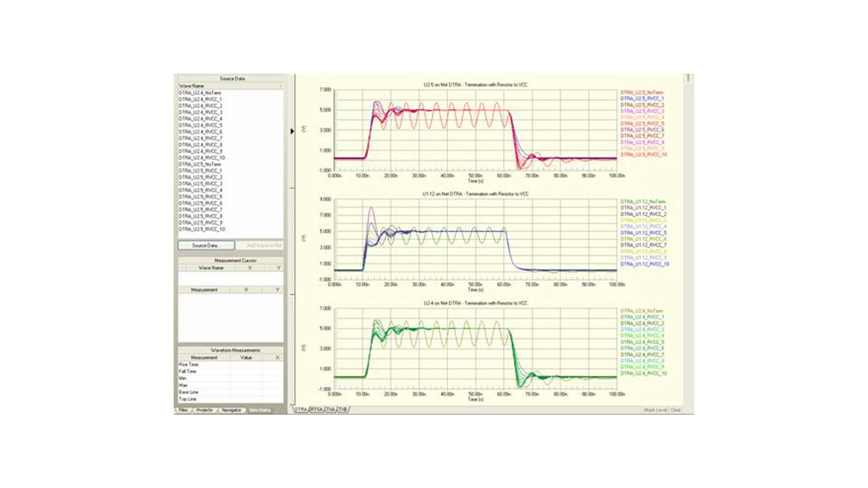Click the U1-12 on Net DTRA chart title
This screenshot has height=488, width=868.
tap(475, 194)
